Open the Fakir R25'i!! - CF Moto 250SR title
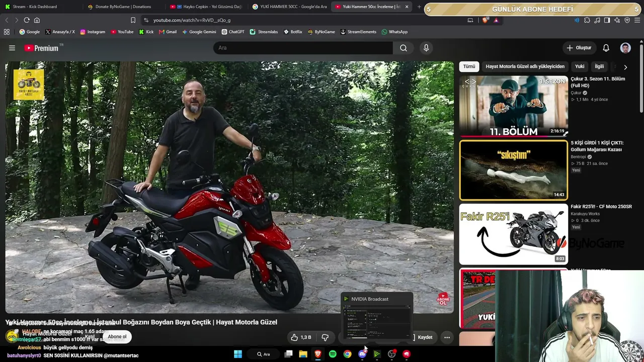Screen dimensions: 644x362 pyautogui.click(x=601, y=207)
